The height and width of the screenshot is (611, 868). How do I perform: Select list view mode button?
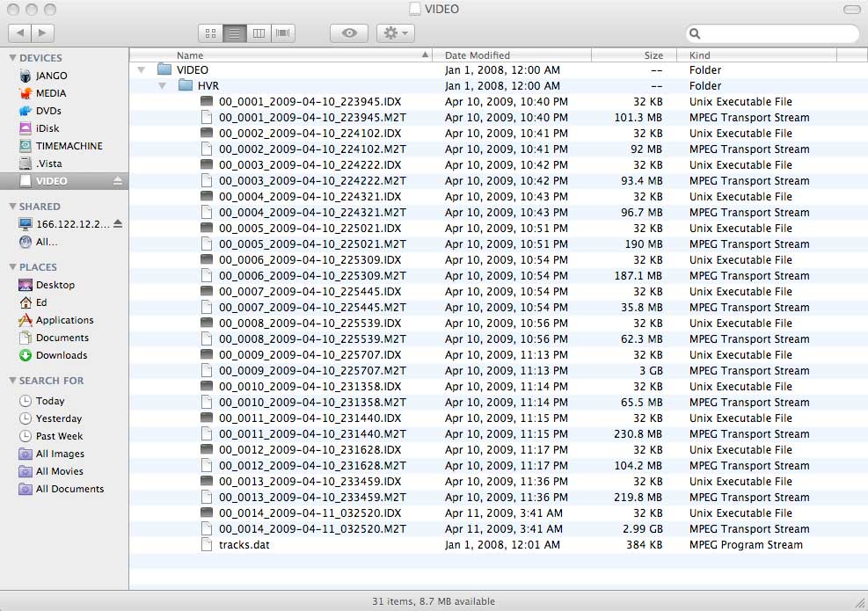coord(234,33)
